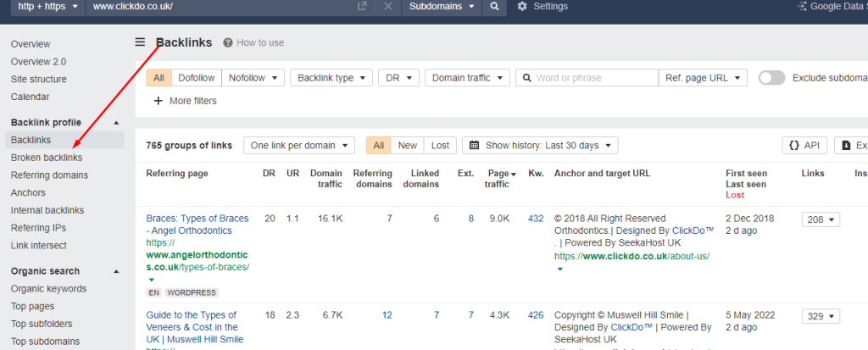
Task: Open the DR filter dropdown
Action: (398, 78)
